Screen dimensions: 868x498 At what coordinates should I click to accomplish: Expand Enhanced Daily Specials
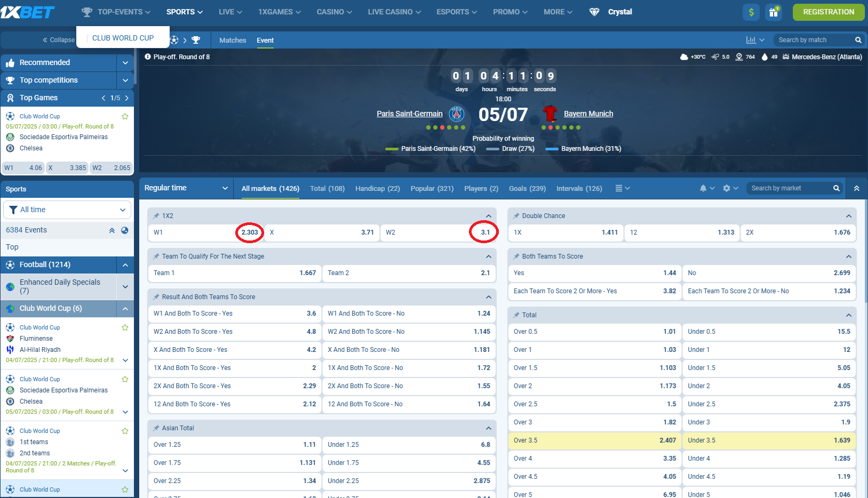tap(125, 286)
